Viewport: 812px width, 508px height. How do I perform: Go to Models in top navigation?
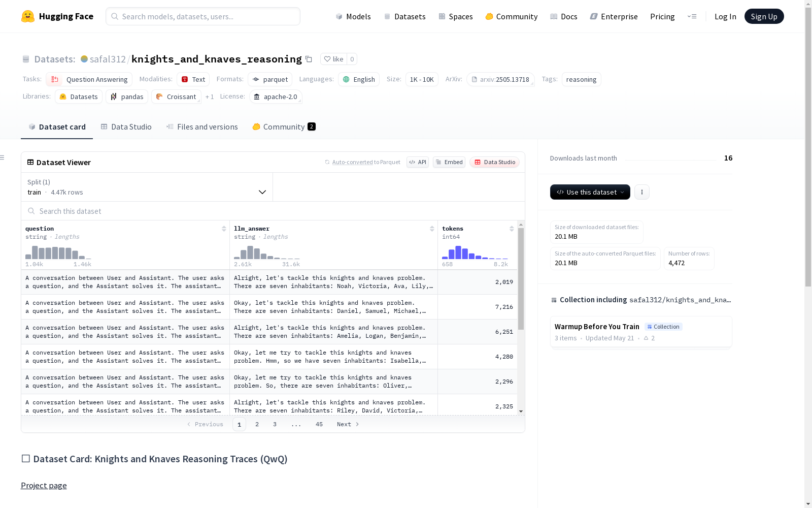coord(353,16)
